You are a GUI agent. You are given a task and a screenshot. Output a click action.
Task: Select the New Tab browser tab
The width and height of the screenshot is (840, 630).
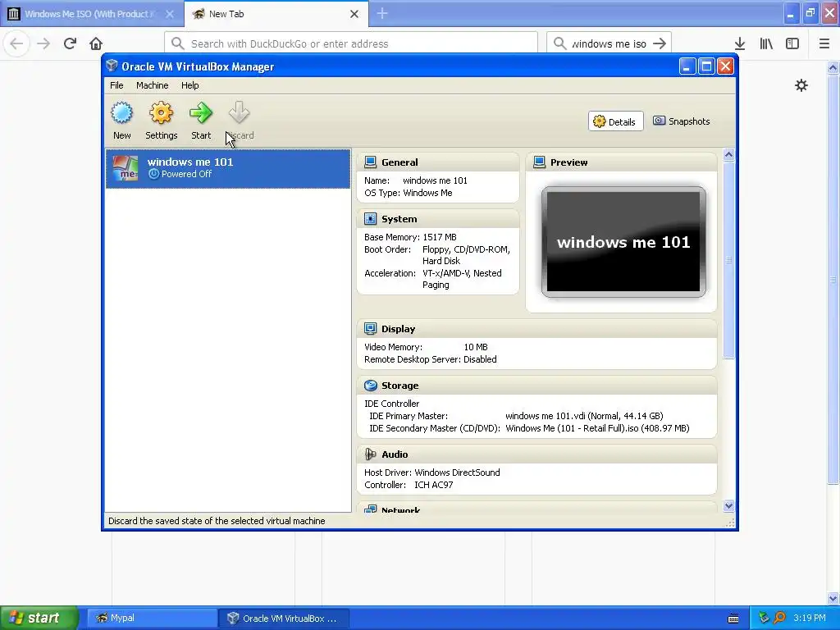click(276, 14)
